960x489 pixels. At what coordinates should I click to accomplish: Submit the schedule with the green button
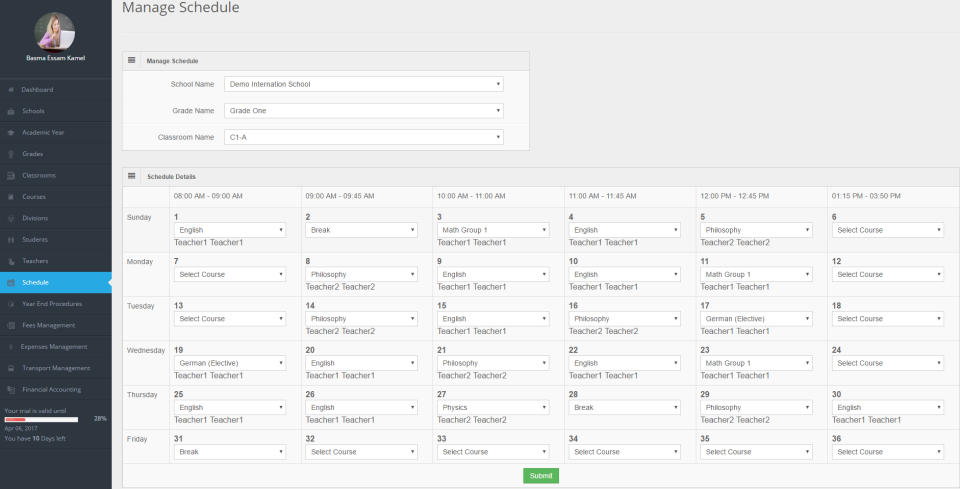coord(541,476)
